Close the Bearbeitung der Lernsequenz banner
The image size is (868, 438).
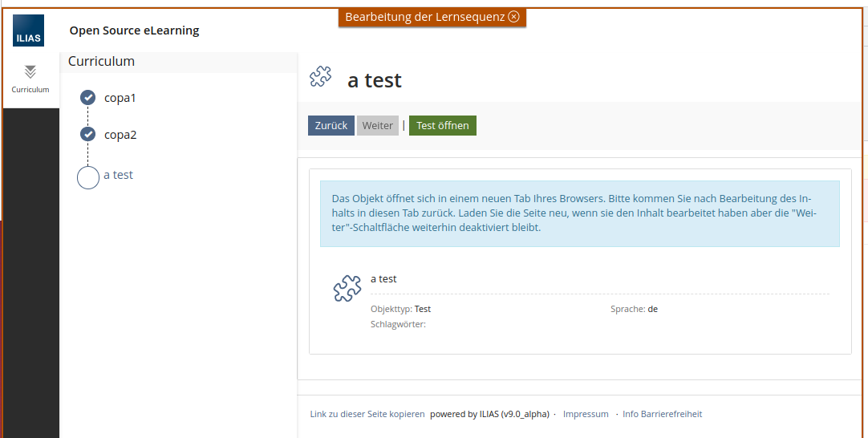click(x=513, y=17)
